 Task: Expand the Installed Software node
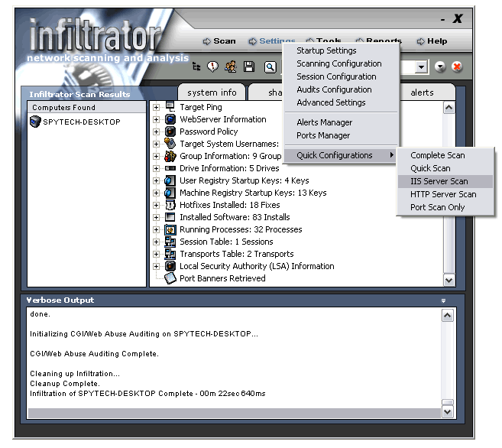click(156, 217)
